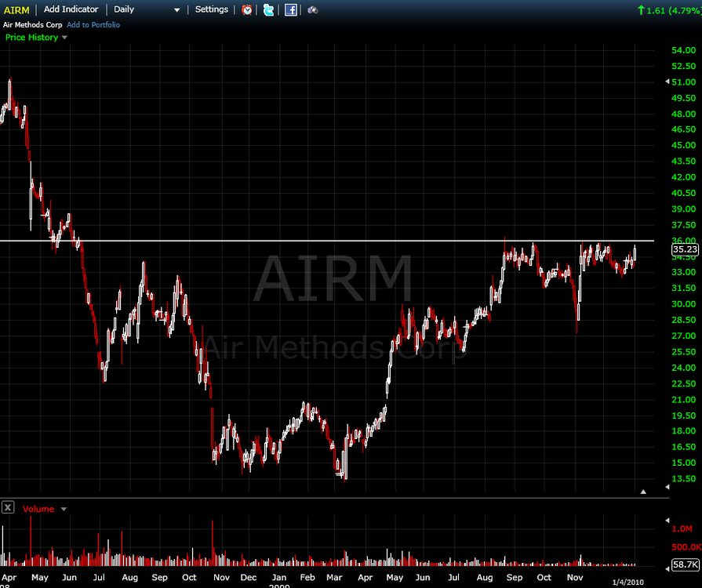Click the 35.23 current price box
This screenshot has width=702, height=588.
tap(685, 249)
